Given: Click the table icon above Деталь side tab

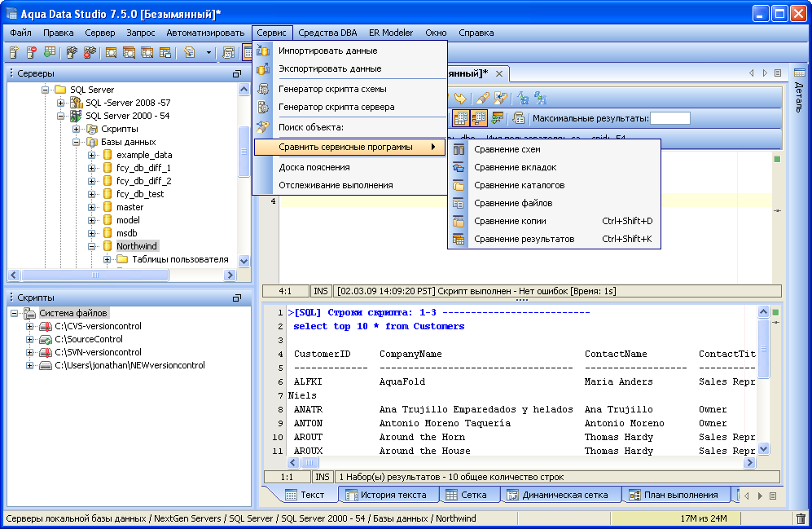Looking at the screenshot, I should point(800,73).
